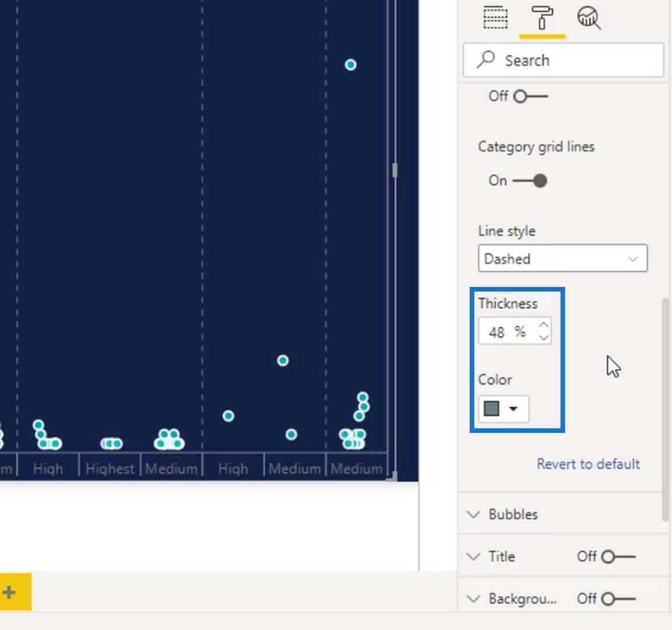Screen dimensions: 672x630
Task: Decrease Thickness with the down arrow
Action: [544, 338]
